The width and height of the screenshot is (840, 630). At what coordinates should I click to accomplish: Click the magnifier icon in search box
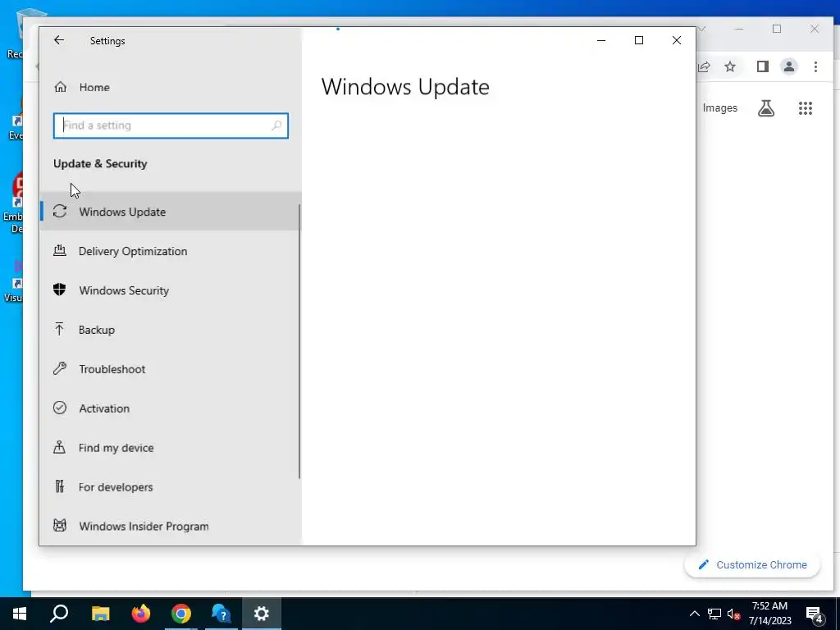point(276,126)
